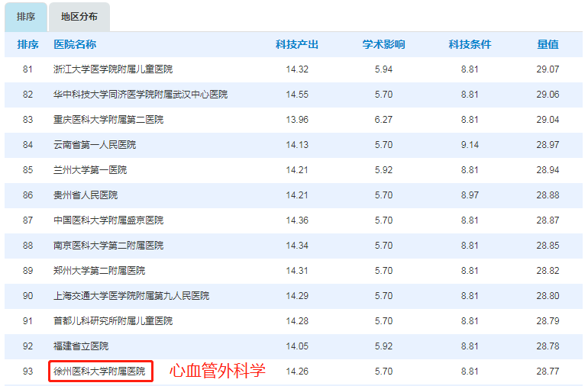
Task: Open 中国医科大学附属盛京医院 entry
Action: tap(108, 220)
